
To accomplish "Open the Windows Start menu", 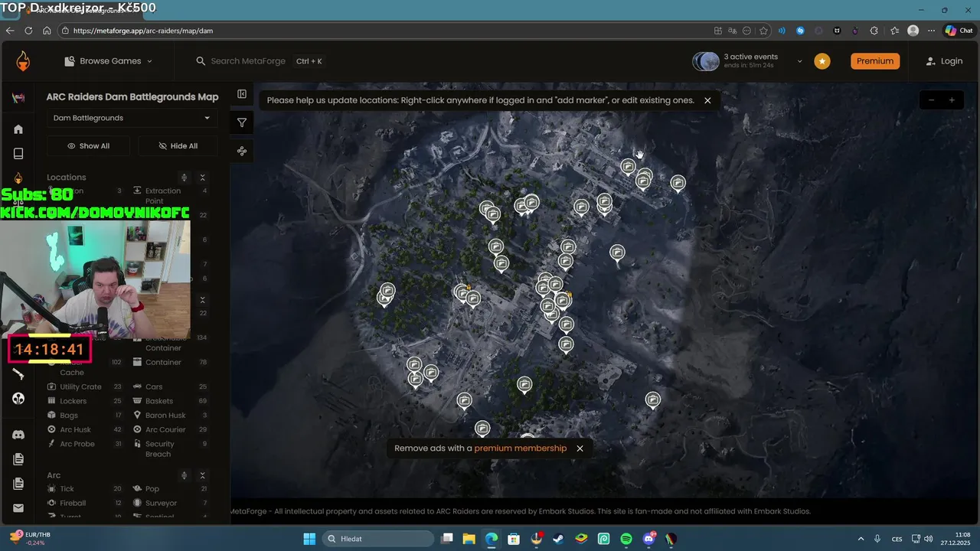I will coord(309,539).
